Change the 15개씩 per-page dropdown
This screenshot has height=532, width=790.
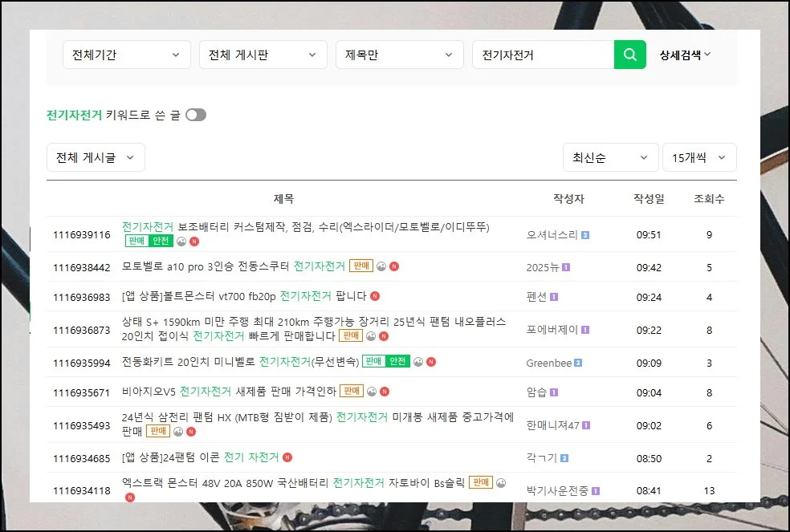pos(698,158)
